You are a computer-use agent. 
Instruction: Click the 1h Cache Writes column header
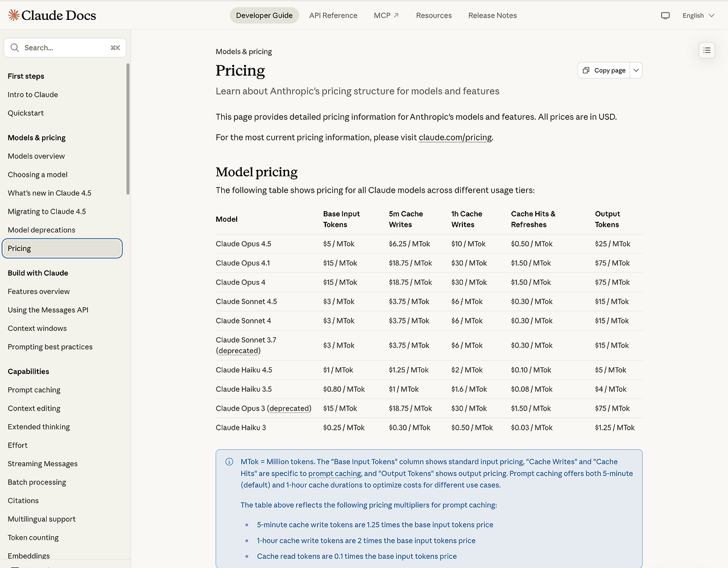click(467, 219)
